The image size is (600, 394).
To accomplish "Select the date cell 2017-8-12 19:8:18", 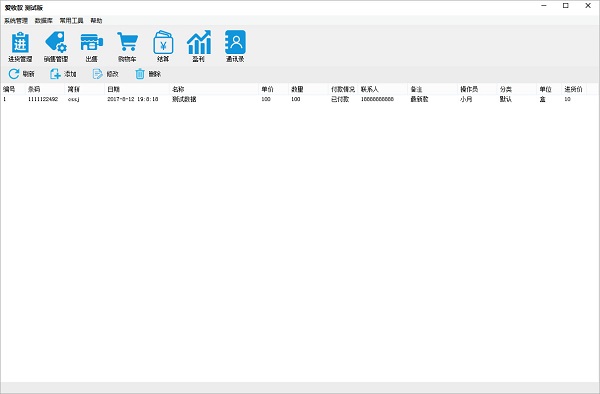I will (x=132, y=99).
